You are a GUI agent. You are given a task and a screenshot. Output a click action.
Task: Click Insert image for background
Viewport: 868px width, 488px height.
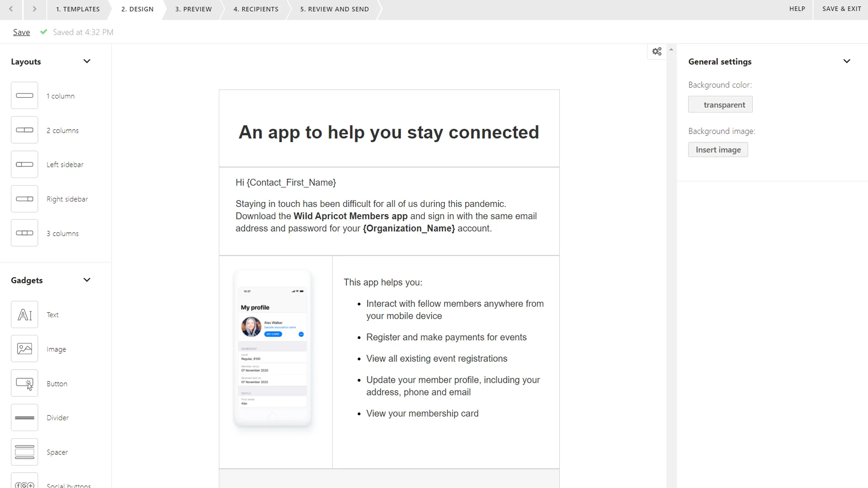coord(718,150)
